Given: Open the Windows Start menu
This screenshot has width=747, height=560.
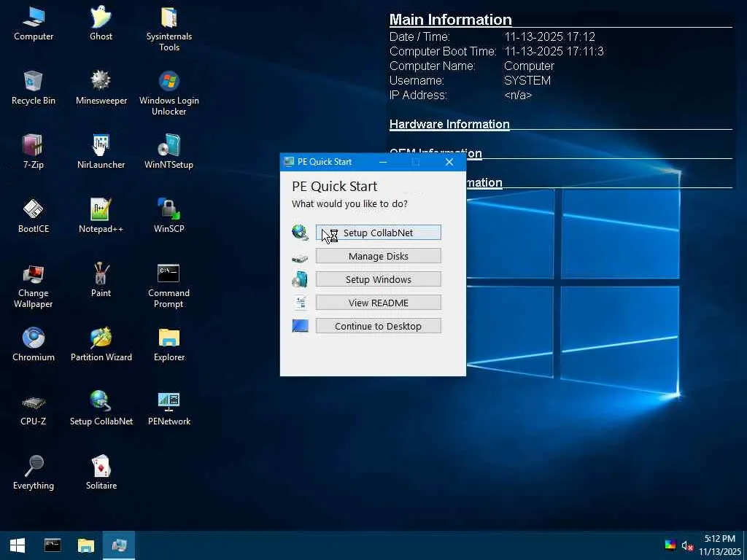Looking at the screenshot, I should (18, 545).
